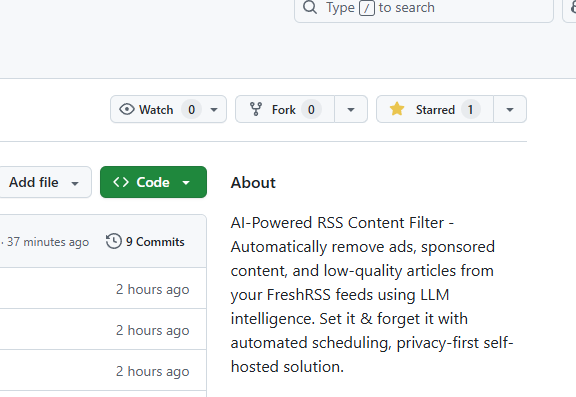Toggle the Starred button
The height and width of the screenshot is (397, 576).
[x=435, y=109]
